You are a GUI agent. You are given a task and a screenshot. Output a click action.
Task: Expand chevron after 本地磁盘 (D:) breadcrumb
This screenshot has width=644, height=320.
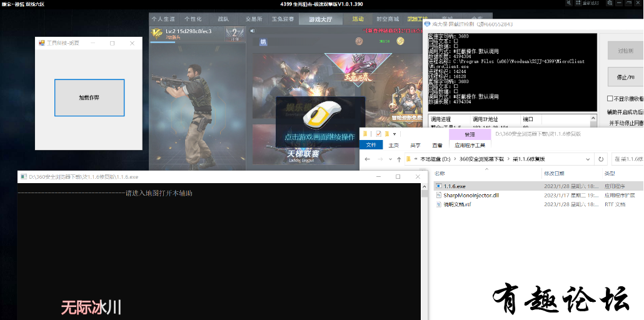point(455,159)
